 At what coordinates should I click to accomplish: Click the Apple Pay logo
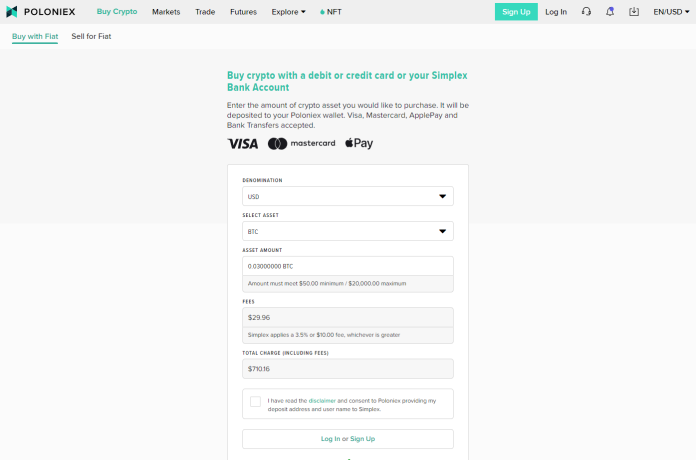coord(359,144)
